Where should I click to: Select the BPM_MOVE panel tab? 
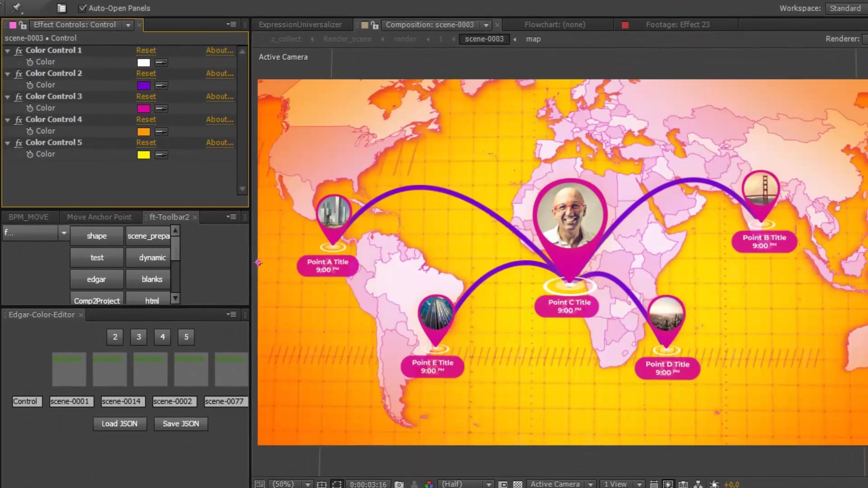pos(28,216)
